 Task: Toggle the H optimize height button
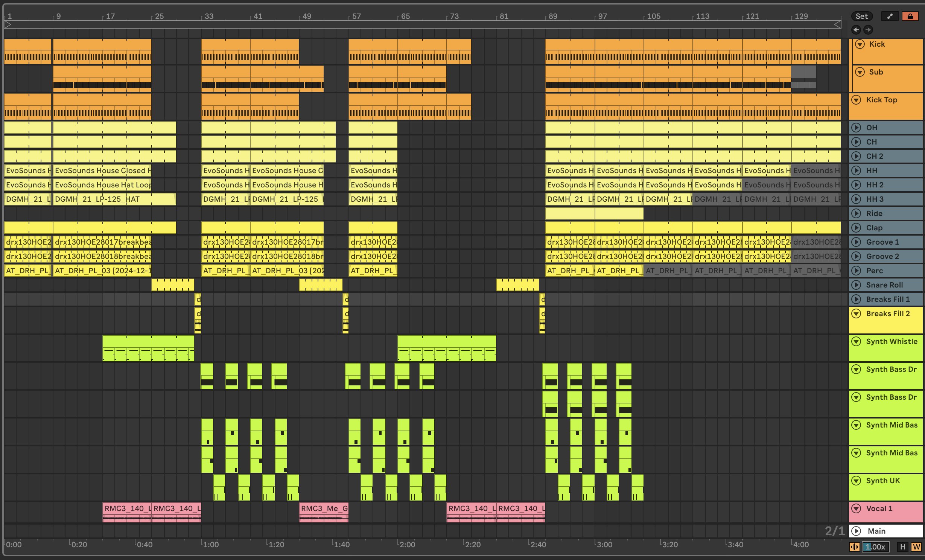click(902, 547)
